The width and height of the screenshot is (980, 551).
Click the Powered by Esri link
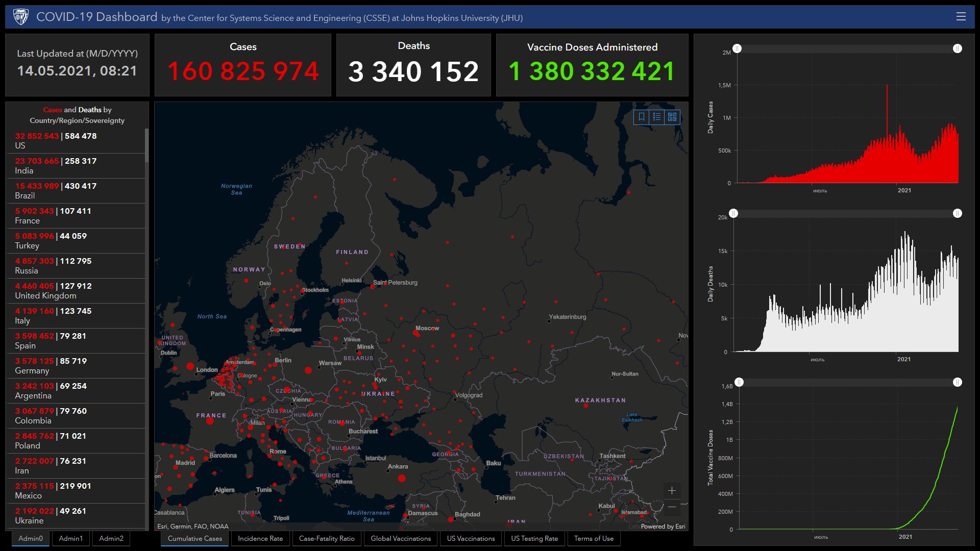tap(663, 526)
